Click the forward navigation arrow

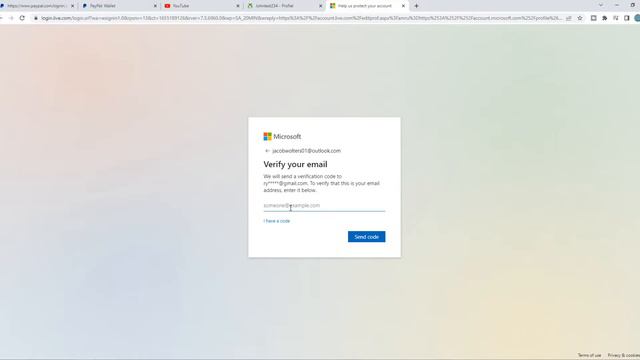pyautogui.click(x=11, y=18)
